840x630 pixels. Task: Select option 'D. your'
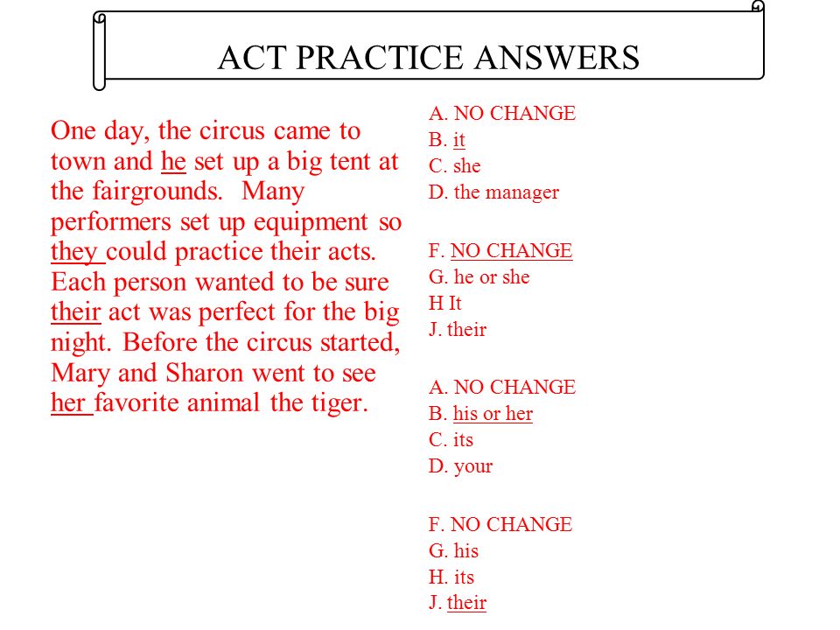coord(460,466)
